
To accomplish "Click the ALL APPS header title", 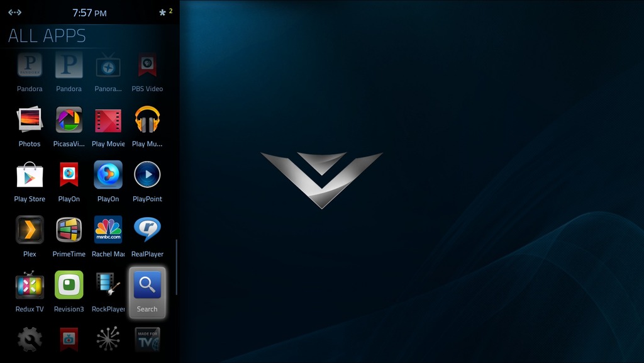I will click(x=47, y=36).
